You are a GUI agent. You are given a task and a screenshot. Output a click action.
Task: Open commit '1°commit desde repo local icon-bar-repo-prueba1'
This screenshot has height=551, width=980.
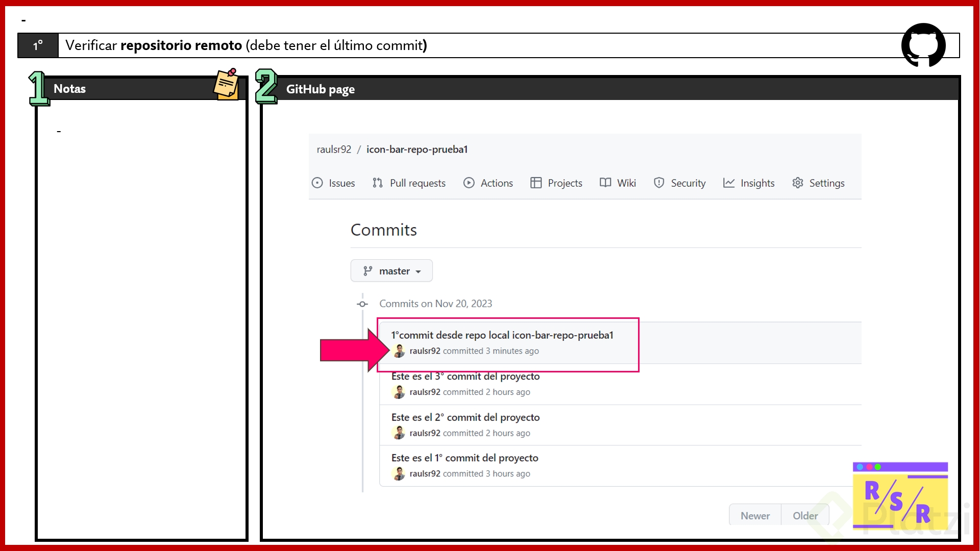[x=502, y=335]
